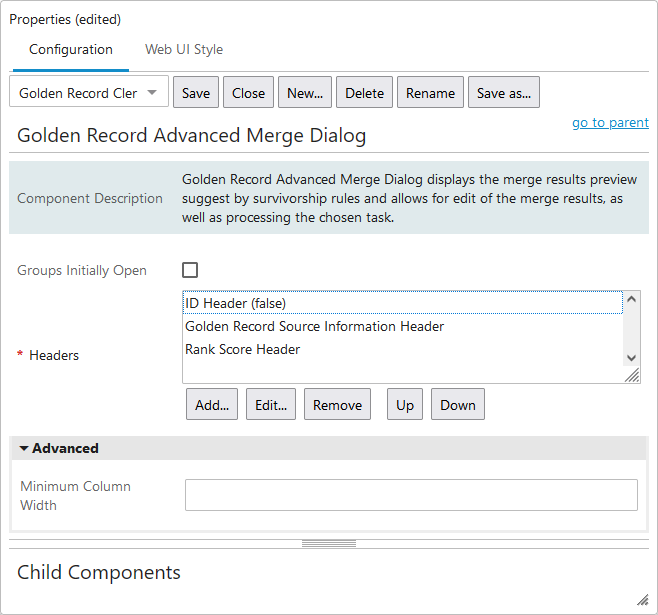Select the Configuration tab
This screenshot has width=658, height=615.
[x=71, y=49]
